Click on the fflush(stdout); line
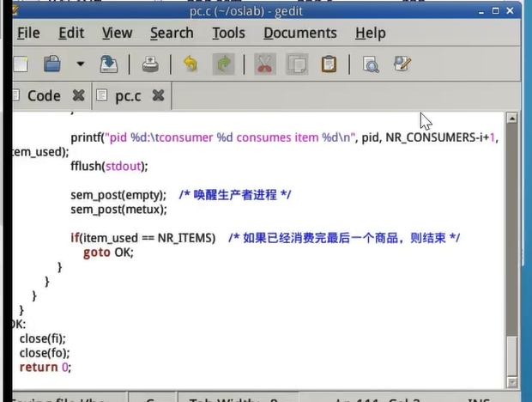532x402 pixels. 109,166
